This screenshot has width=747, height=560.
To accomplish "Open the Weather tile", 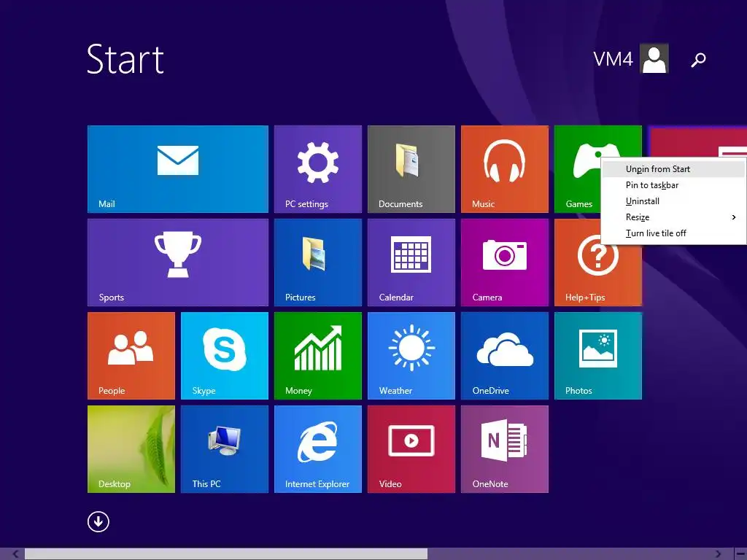I will (x=411, y=356).
